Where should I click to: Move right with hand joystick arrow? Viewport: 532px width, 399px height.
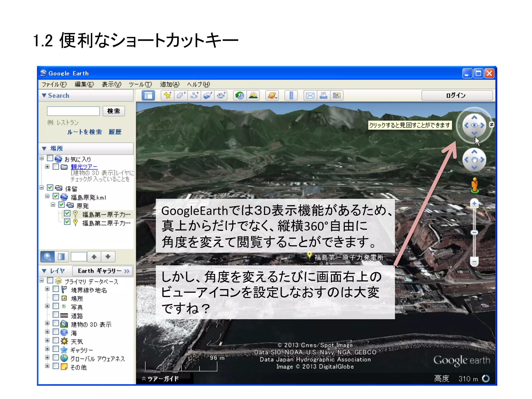click(x=482, y=160)
